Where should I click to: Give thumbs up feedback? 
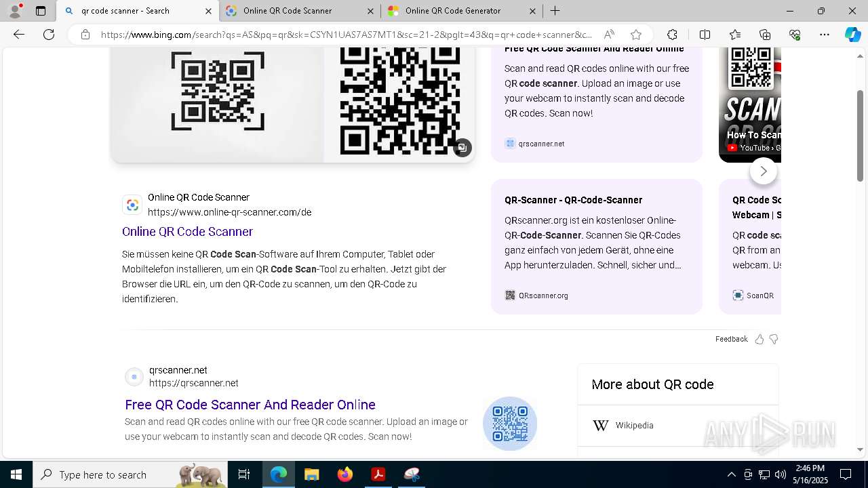(x=759, y=339)
